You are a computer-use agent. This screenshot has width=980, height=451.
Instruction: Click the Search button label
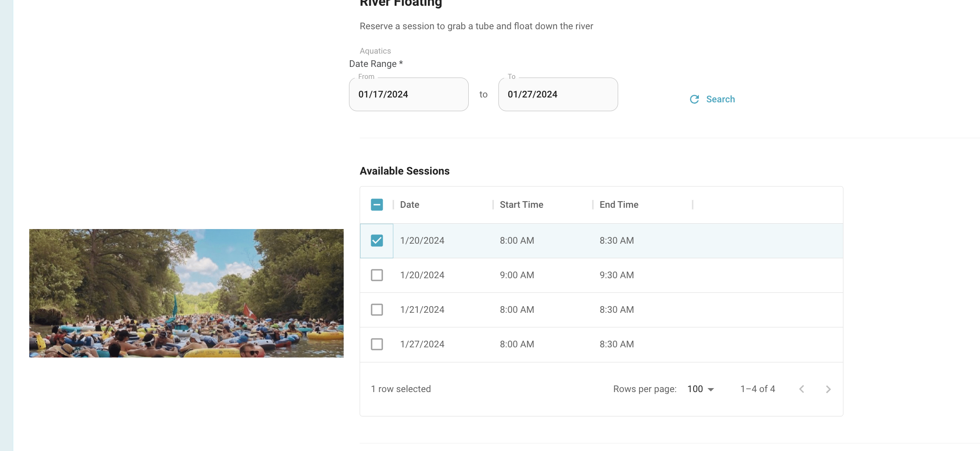(x=721, y=99)
